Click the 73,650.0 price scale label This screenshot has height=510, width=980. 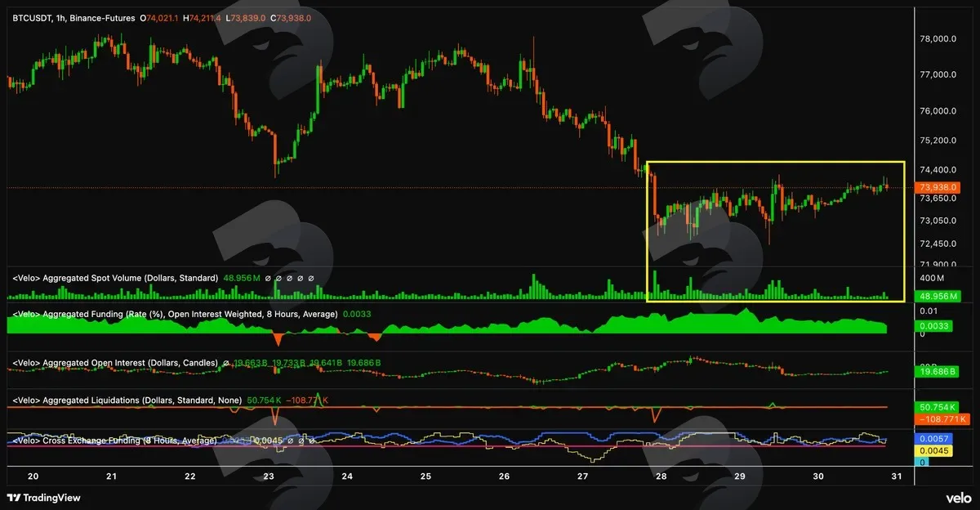[937, 199]
